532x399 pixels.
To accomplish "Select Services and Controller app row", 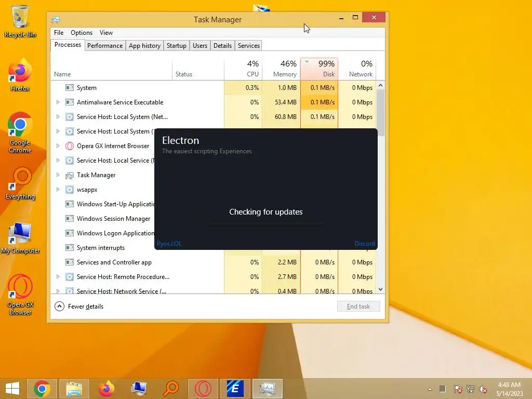I will pos(214,262).
